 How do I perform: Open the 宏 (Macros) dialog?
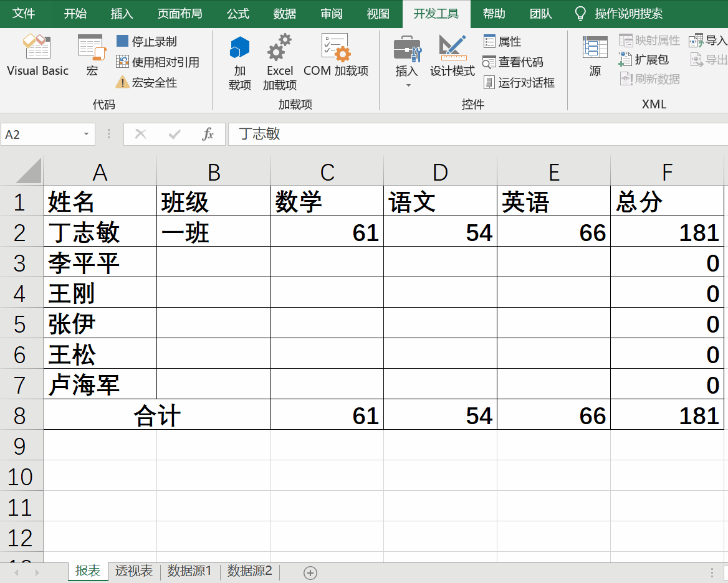(91, 56)
